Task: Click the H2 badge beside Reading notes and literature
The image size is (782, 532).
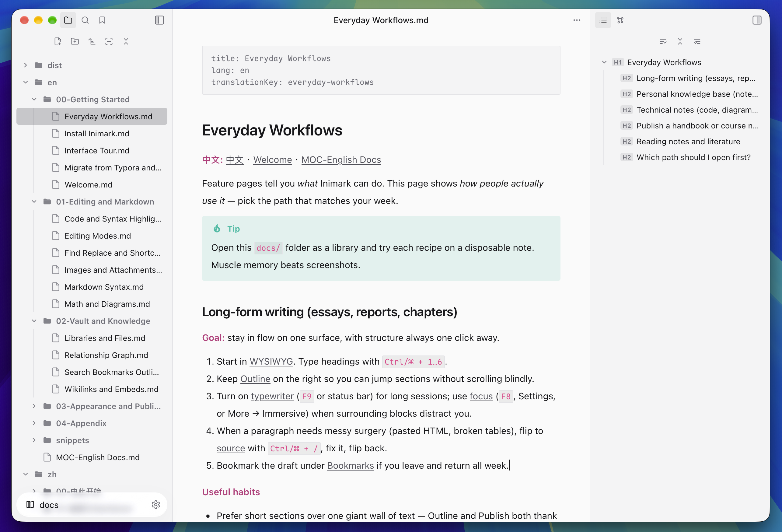Action: pyautogui.click(x=627, y=141)
